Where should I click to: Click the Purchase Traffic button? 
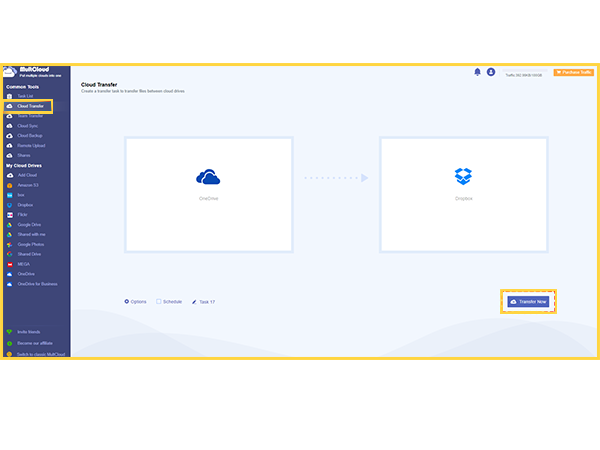pyautogui.click(x=573, y=72)
